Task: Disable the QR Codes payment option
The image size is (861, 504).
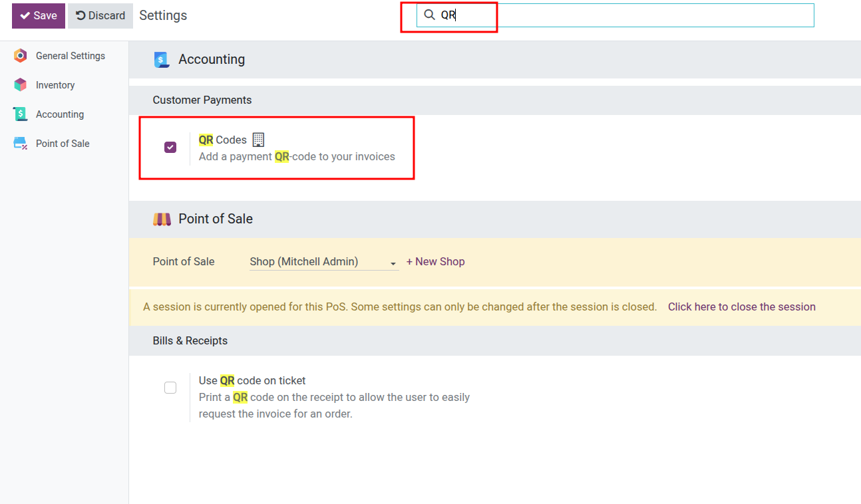Action: (170, 147)
